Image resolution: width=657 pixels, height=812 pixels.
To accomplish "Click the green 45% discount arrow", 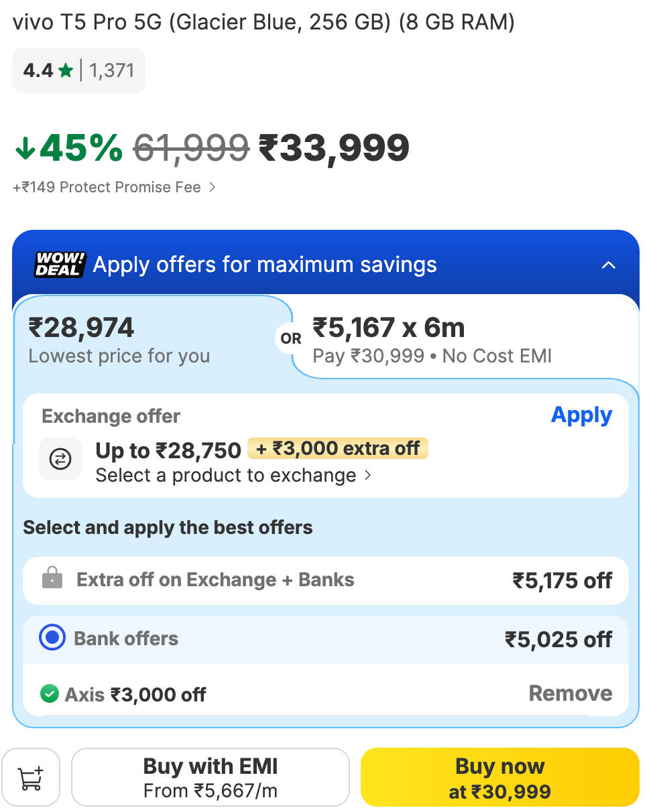I will point(24,147).
